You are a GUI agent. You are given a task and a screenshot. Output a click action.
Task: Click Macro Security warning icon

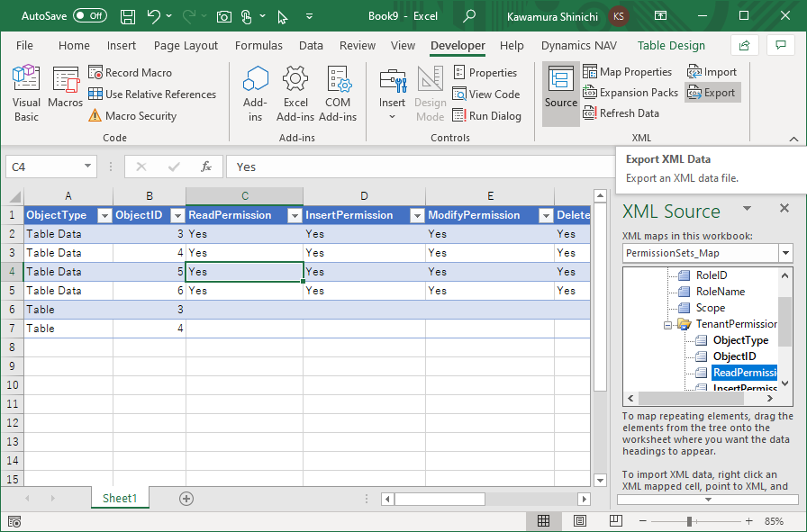click(x=95, y=116)
